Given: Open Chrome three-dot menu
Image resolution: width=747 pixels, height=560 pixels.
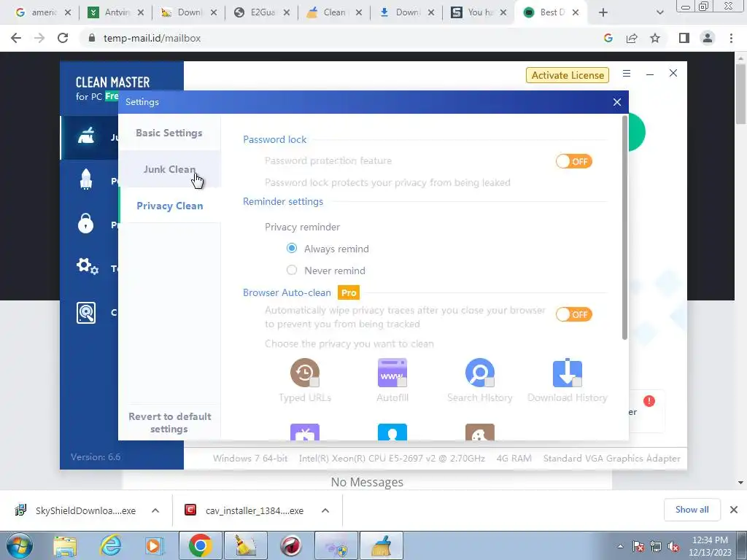Looking at the screenshot, I should tap(731, 38).
